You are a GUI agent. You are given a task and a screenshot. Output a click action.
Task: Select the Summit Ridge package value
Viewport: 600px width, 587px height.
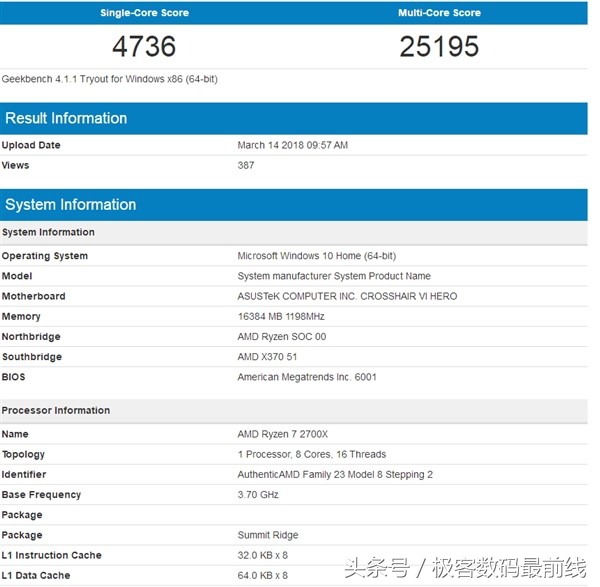[268, 535]
